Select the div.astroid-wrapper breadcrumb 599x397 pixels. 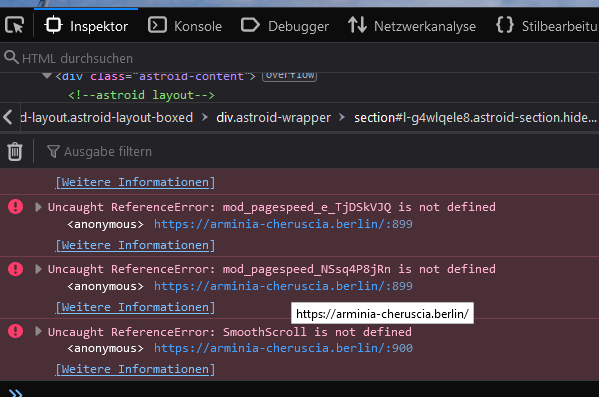pyautogui.click(x=274, y=117)
